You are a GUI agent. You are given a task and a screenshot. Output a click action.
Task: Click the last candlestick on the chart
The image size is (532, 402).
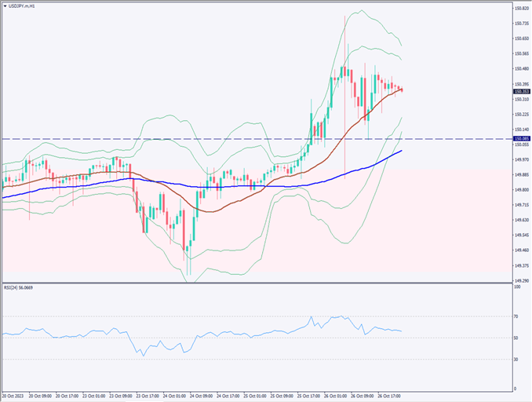[x=402, y=90]
